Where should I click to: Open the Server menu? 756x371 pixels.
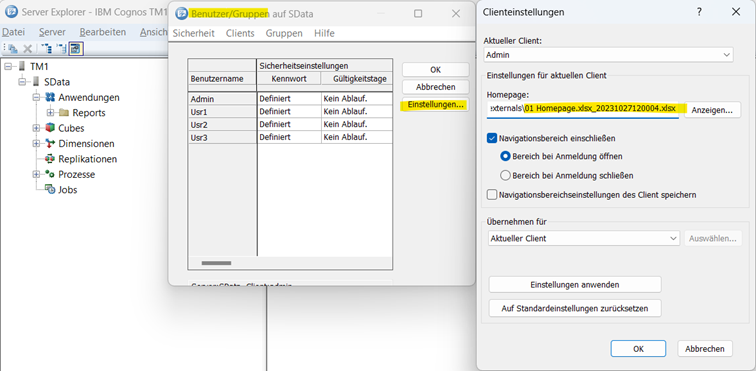click(52, 32)
